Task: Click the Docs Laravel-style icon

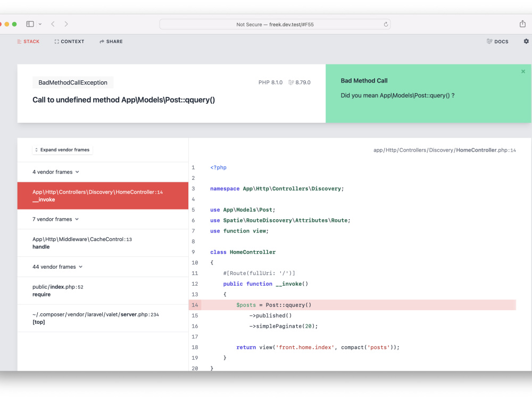Action: point(489,41)
